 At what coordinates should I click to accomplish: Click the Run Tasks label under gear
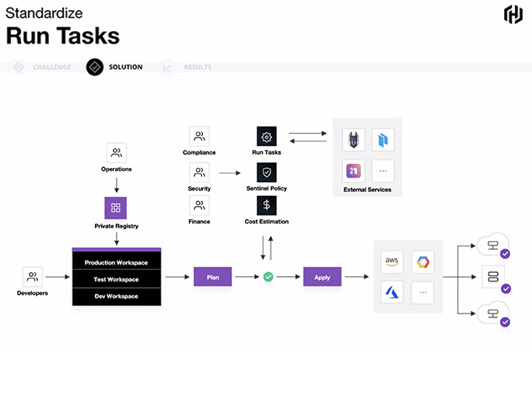267,152
